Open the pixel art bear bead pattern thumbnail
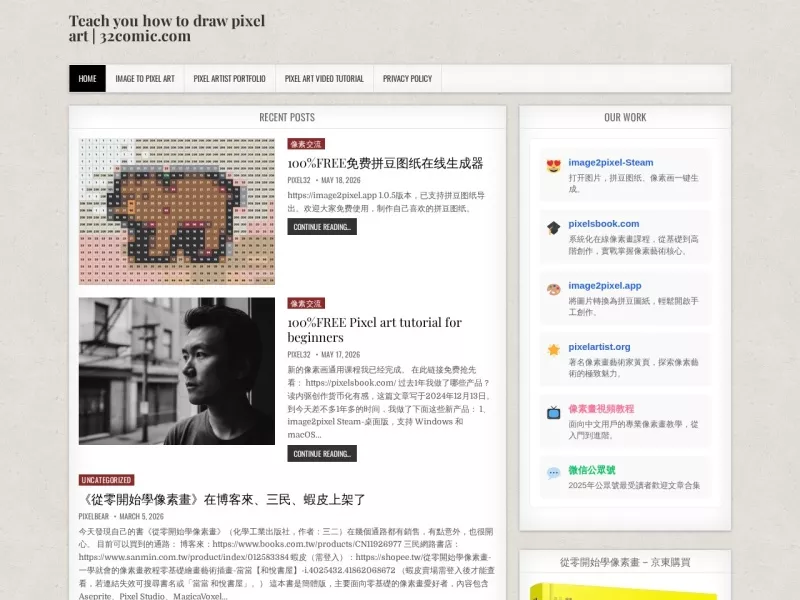800x600 pixels. [177, 211]
